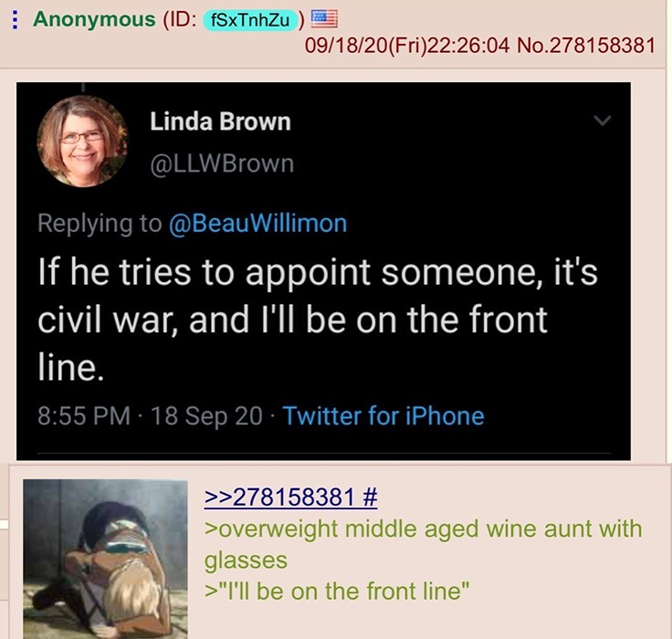The image size is (672, 639).
Task: Expand the tweet options chevron
Action: [x=602, y=120]
